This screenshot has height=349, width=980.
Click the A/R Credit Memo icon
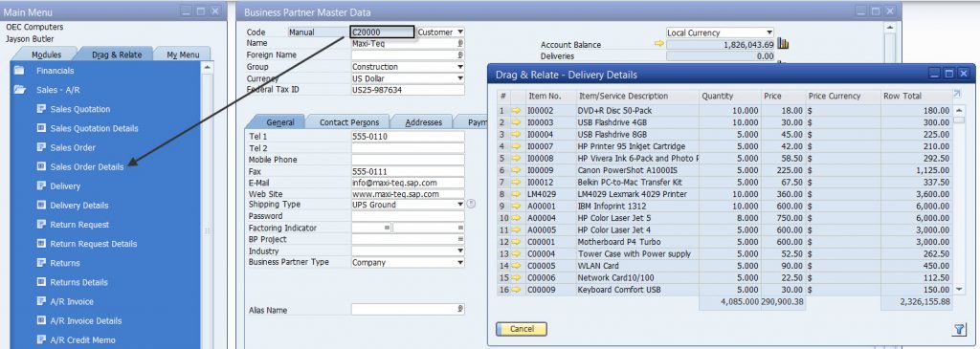coord(41,339)
